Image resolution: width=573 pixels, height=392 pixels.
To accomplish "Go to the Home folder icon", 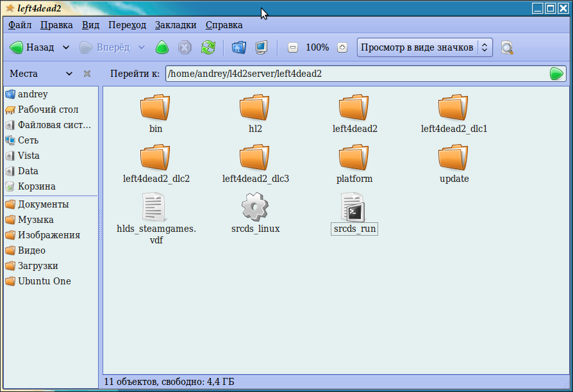I will click(238, 47).
